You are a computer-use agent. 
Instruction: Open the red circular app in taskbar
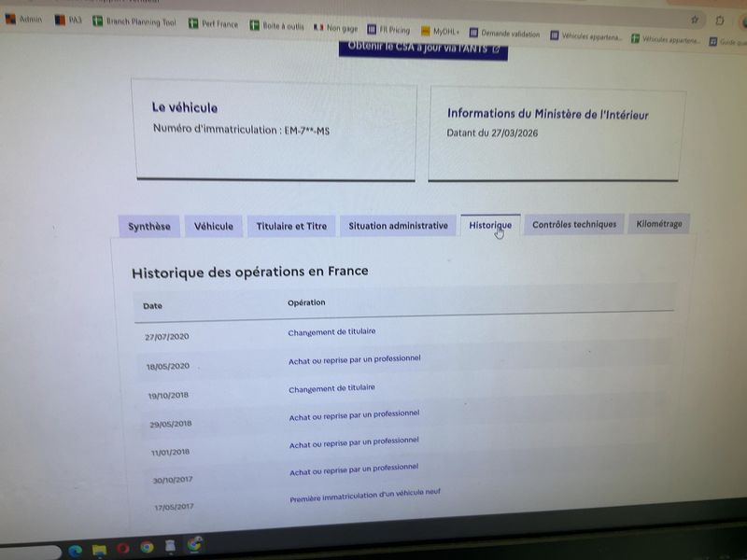pos(123,549)
